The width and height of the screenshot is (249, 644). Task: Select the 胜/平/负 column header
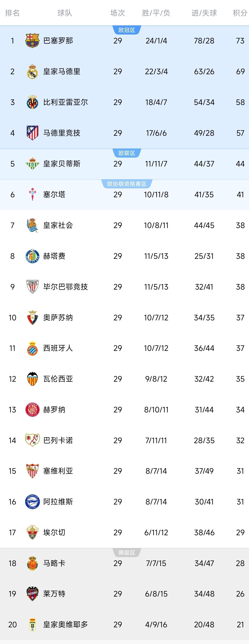[156, 13]
